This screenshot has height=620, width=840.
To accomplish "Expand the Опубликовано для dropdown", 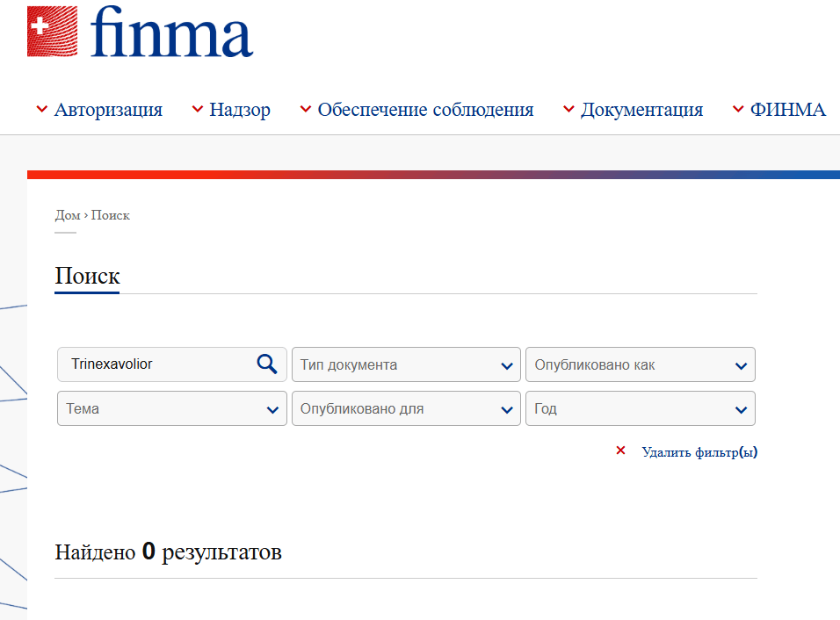I will tap(405, 407).
